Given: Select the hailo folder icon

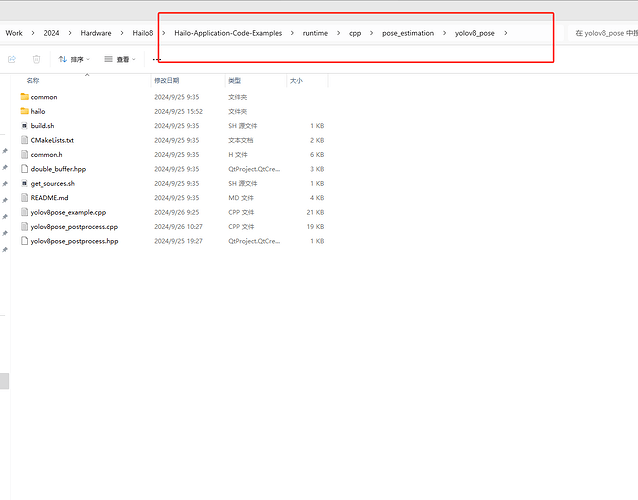Looking at the screenshot, I should pos(24,111).
